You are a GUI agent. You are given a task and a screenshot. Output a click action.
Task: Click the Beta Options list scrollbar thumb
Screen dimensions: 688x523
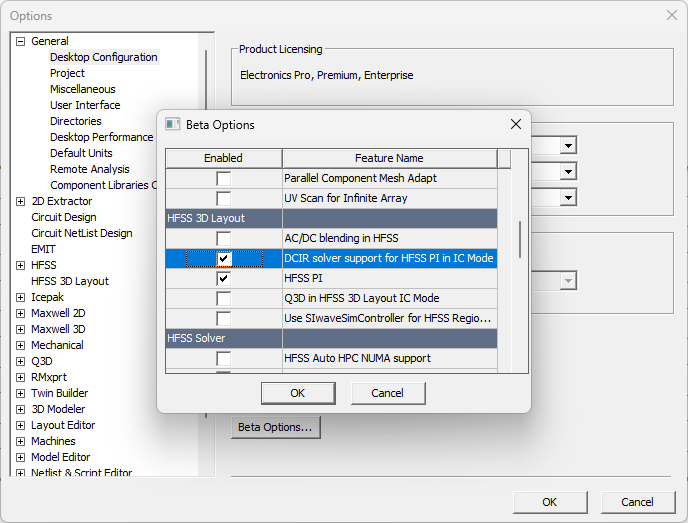point(520,240)
